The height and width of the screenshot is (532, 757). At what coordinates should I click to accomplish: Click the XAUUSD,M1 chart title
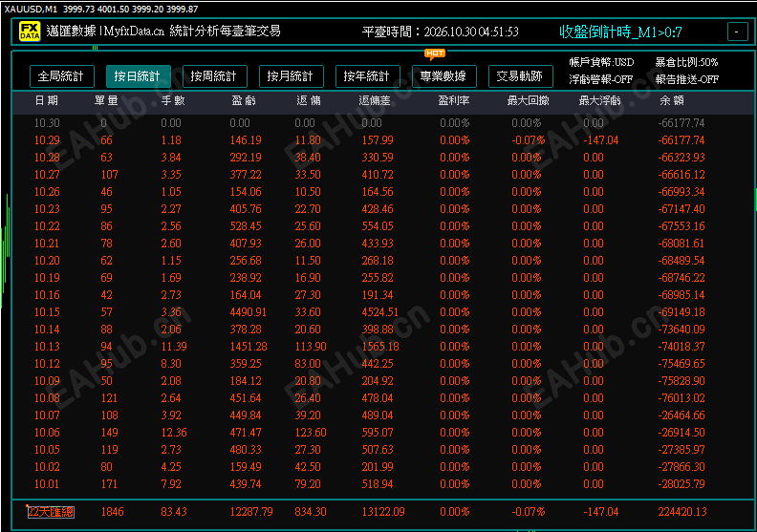31,10
